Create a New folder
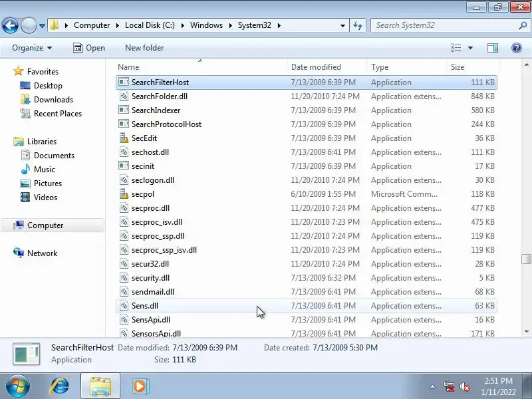The height and width of the screenshot is (399, 532). click(x=144, y=48)
